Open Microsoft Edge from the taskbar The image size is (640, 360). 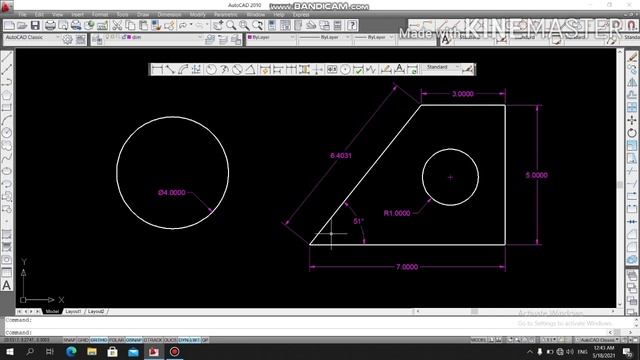71,351
